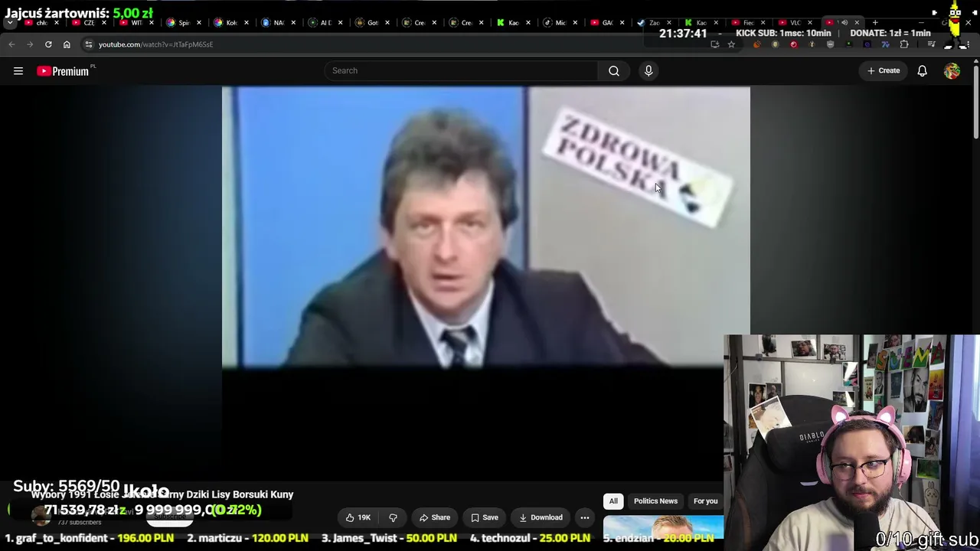This screenshot has height=551, width=980.
Task: Close the "AI D" browser tab
Action: (x=340, y=22)
